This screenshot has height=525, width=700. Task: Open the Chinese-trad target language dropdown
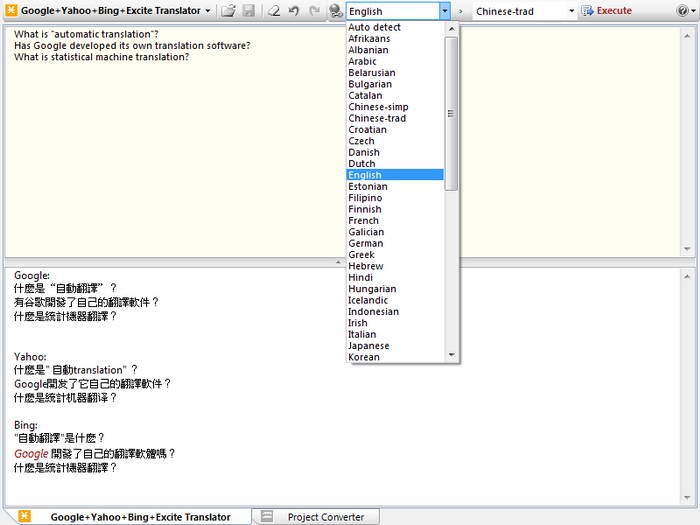(x=571, y=11)
